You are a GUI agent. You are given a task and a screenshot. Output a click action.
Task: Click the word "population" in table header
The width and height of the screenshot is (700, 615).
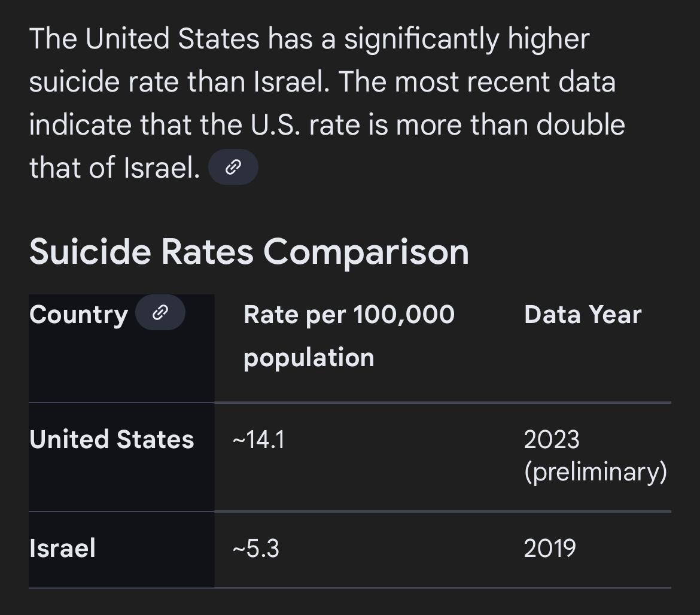(x=309, y=358)
